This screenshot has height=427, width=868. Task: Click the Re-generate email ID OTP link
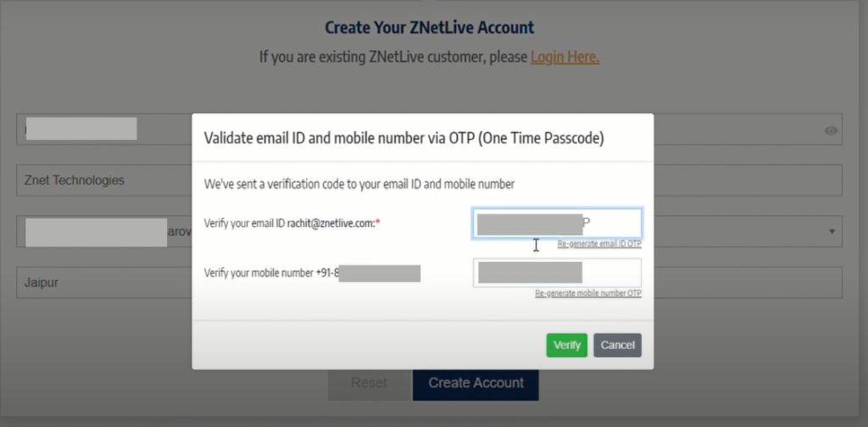(x=599, y=244)
